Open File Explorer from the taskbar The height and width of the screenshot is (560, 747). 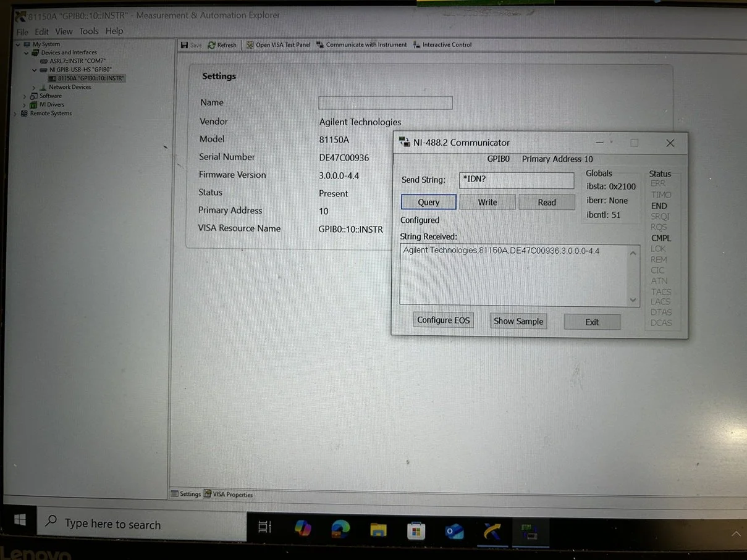point(378,529)
